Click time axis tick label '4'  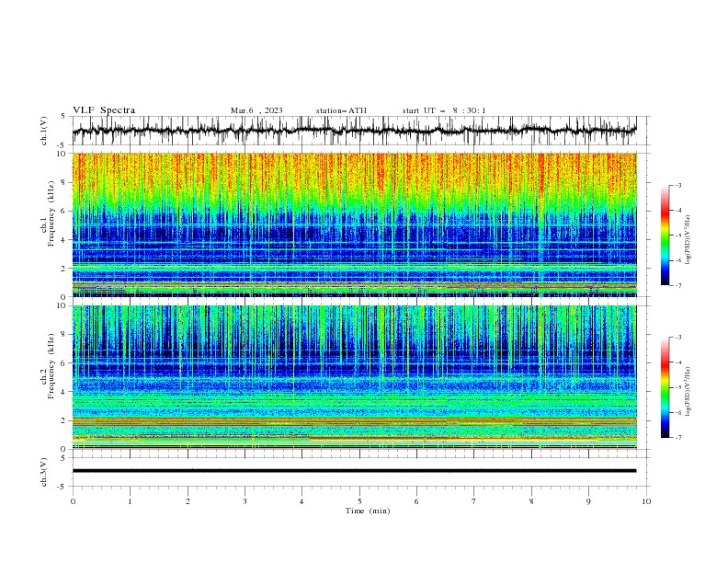coord(301,501)
